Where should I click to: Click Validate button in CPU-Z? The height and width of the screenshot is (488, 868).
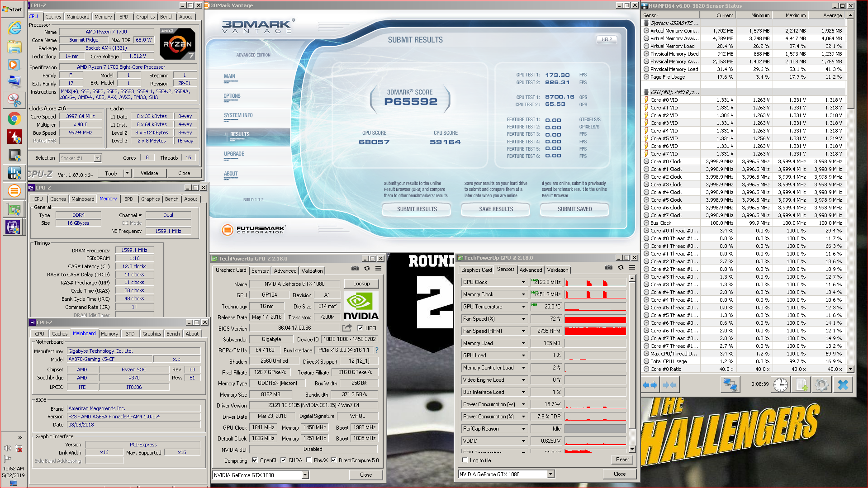[149, 173]
